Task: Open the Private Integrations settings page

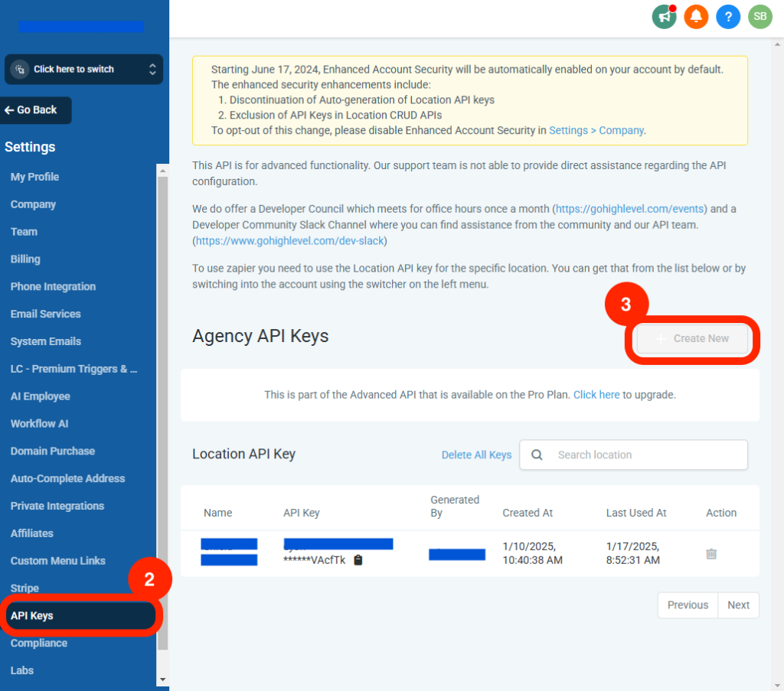Action: click(57, 506)
